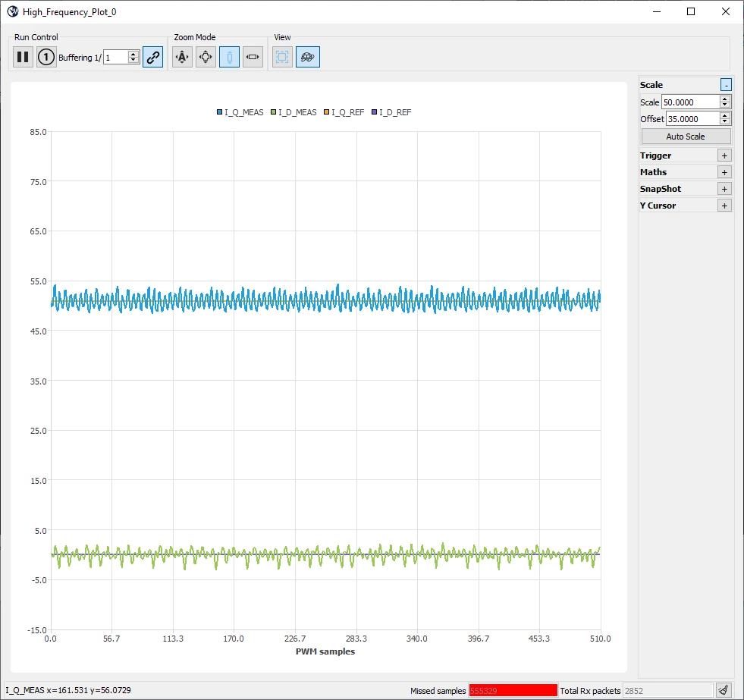The width and height of the screenshot is (744, 700).
Task: Click the I_Q_MEAS cursor readout in status bar
Action: (68, 690)
